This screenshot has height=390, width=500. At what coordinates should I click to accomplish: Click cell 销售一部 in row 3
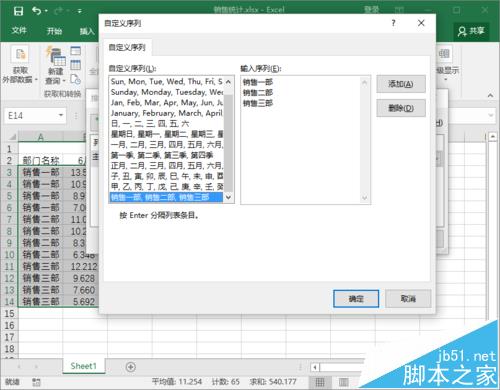tap(41, 172)
